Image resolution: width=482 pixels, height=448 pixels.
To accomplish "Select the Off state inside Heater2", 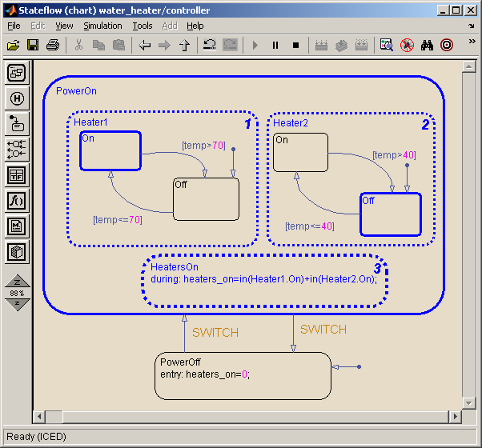I will pos(391,214).
